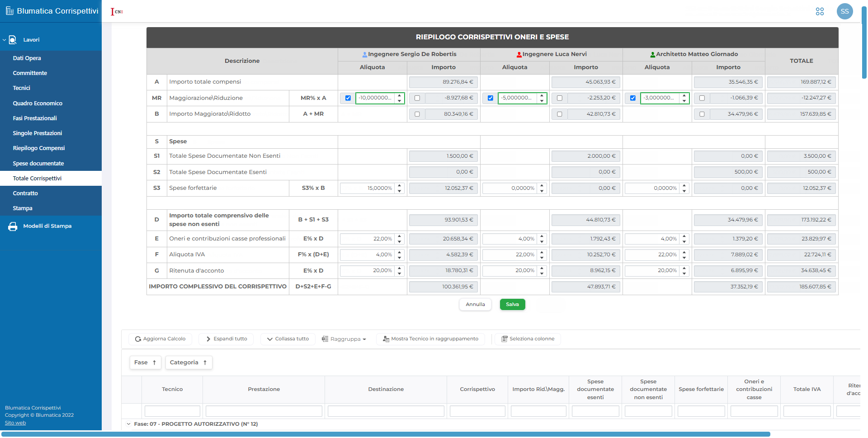Open the Raggruppa dropdown

tap(344, 339)
